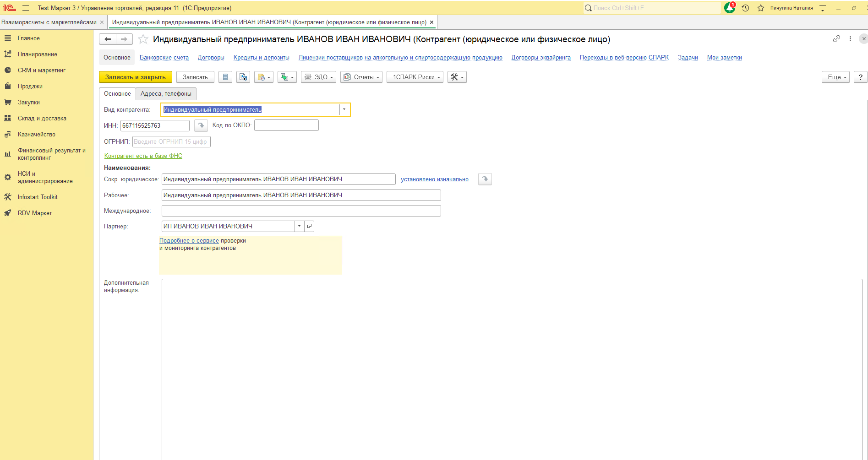Click the Infostart Toolkit tools icon

pyautogui.click(x=8, y=197)
